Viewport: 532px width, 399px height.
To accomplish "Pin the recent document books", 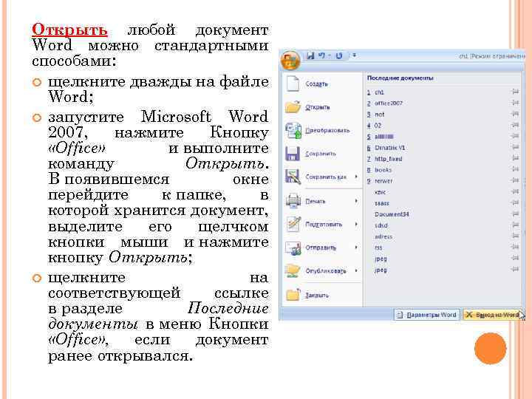I will [515, 169].
